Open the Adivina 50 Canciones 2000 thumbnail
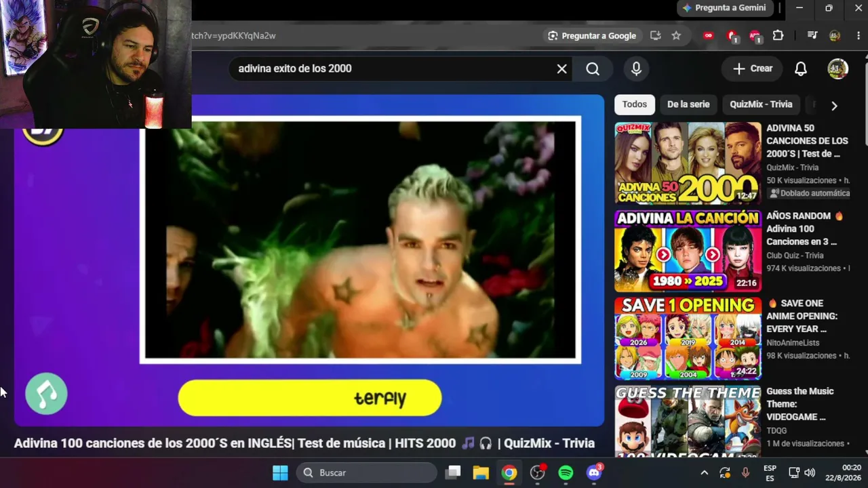Image resolution: width=868 pixels, height=488 pixels. click(x=688, y=163)
